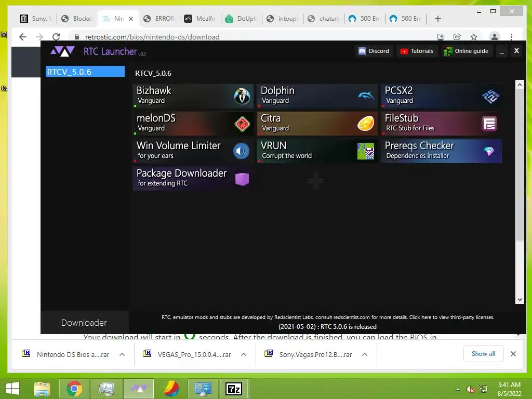The image size is (532, 399).
Task: Launch Bizhawk Vanguard via its eagle icon
Action: [242, 96]
